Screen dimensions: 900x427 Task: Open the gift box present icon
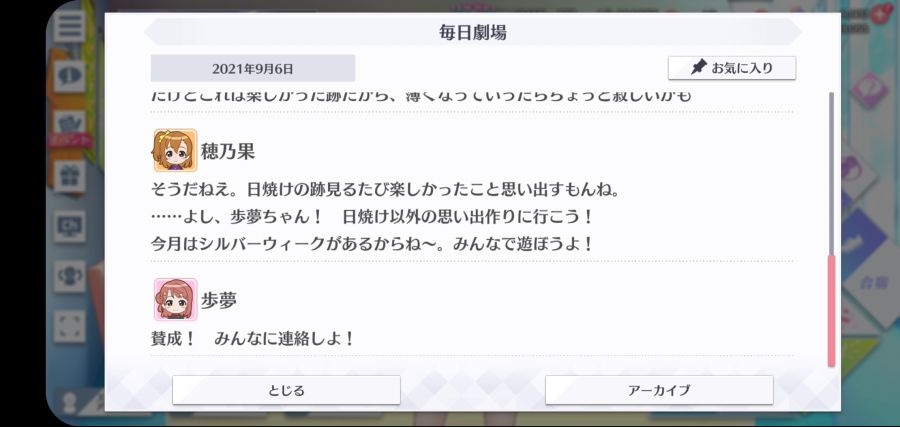(69, 176)
